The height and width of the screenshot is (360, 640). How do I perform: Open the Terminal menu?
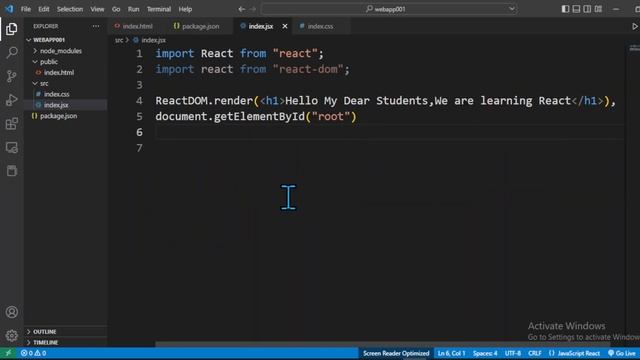[x=159, y=9]
